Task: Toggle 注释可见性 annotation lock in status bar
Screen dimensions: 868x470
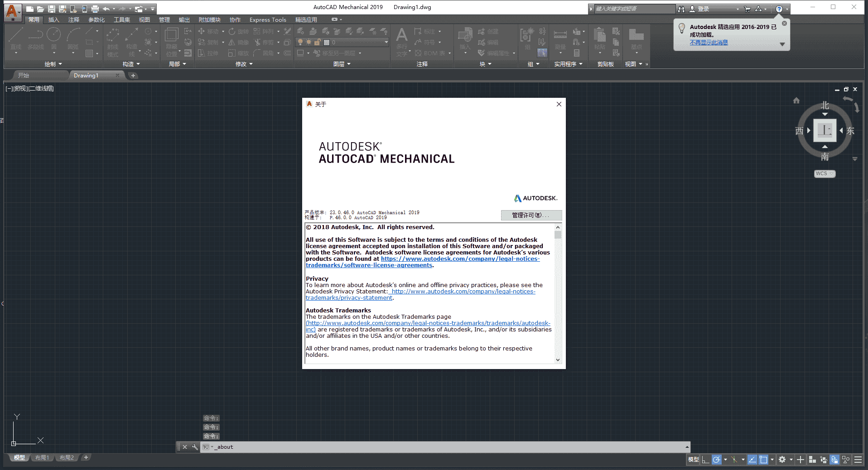Action: pyautogui.click(x=835, y=460)
